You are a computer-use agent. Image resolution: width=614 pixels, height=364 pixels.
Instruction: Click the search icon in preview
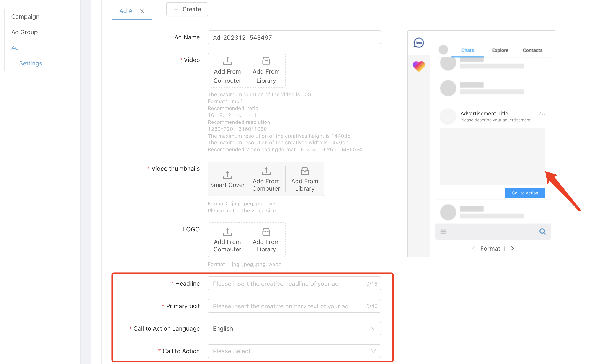pos(542,231)
